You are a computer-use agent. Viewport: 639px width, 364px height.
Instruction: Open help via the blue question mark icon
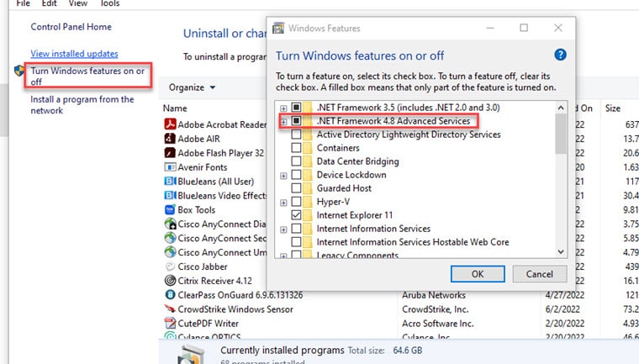pos(560,55)
